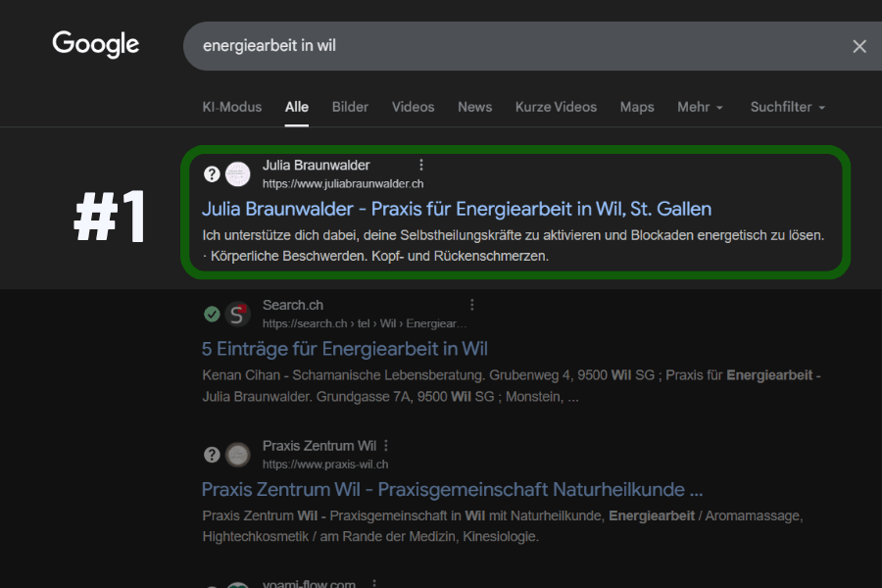Go to the Maps tab
Viewport: 882px width, 588px height.
(637, 107)
